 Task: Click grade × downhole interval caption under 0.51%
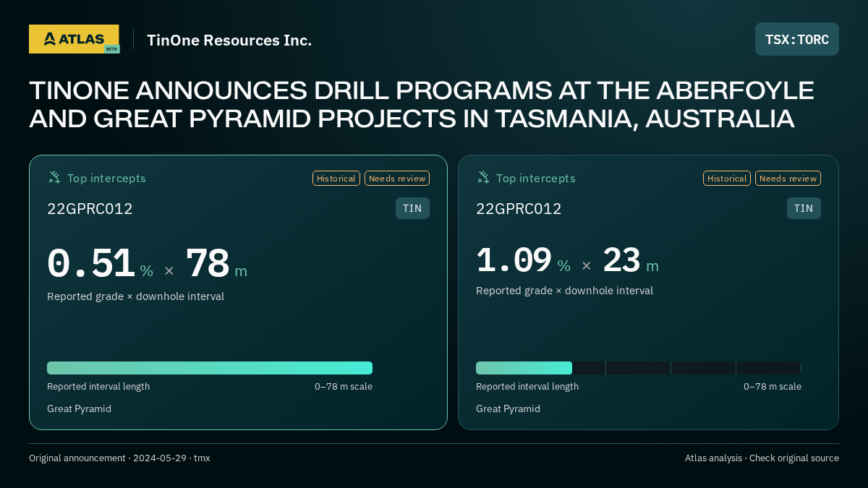(x=135, y=296)
